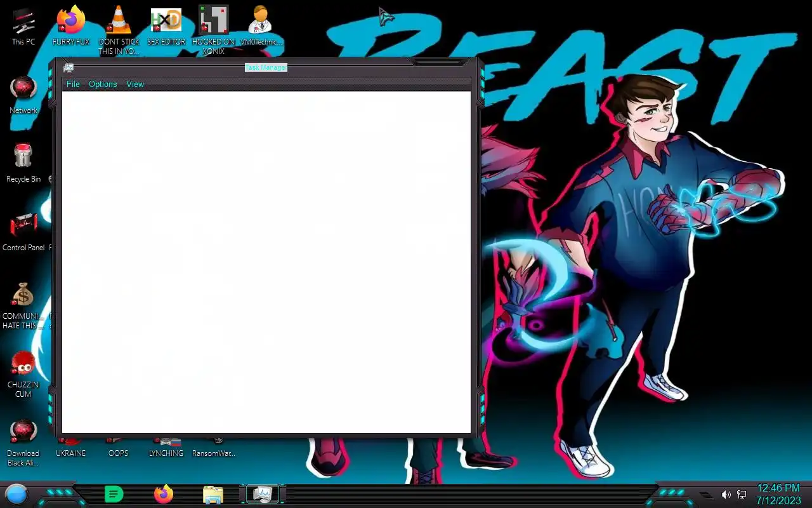The image size is (812, 508).
Task: Click the RansomWar desktop shortcut label
Action: [x=214, y=453]
